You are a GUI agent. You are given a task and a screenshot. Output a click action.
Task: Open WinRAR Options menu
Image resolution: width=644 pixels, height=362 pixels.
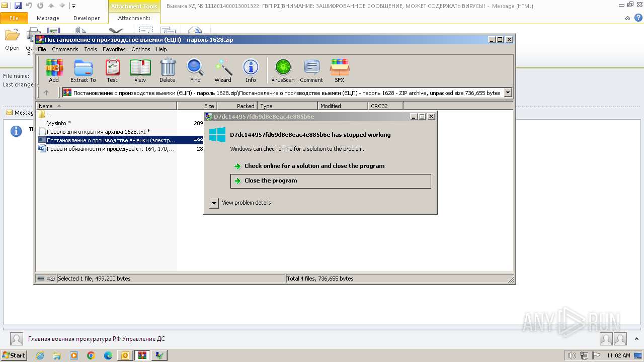coord(141,49)
